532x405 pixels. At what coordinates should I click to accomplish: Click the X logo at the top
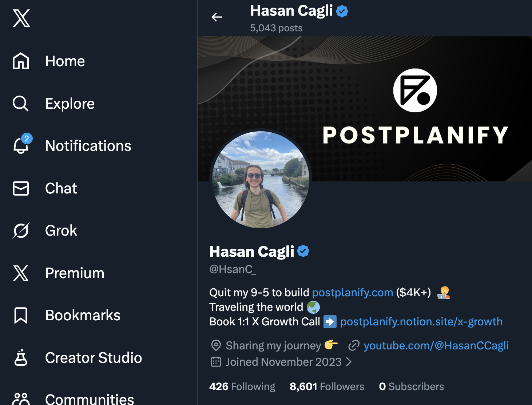tap(21, 19)
